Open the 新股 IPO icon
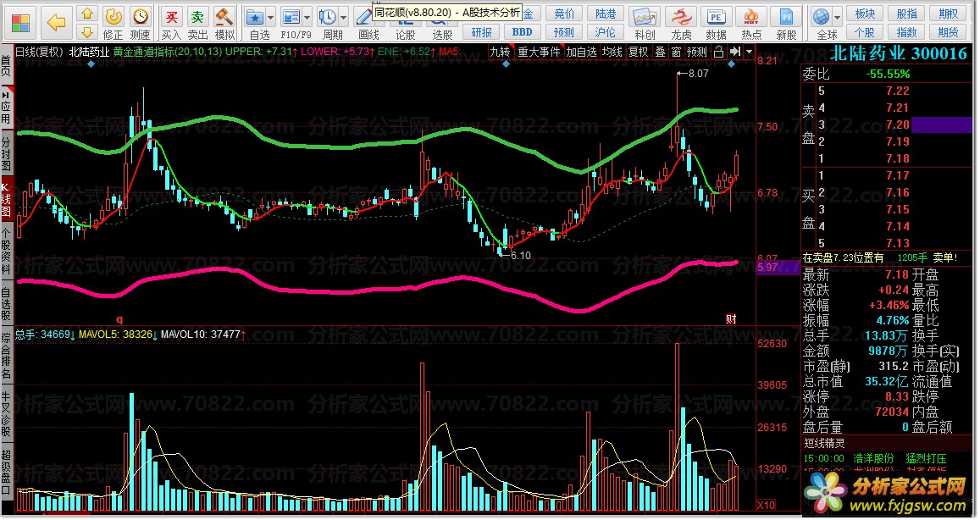Viewport: 980px width, 520px height. point(786,23)
